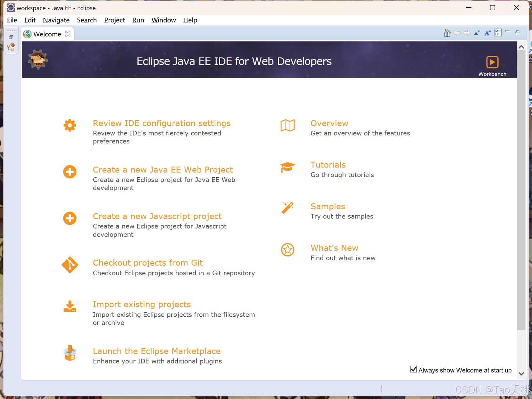Image resolution: width=532 pixels, height=399 pixels.
Task: Open Create a new Javascript project link
Action: click(x=157, y=216)
